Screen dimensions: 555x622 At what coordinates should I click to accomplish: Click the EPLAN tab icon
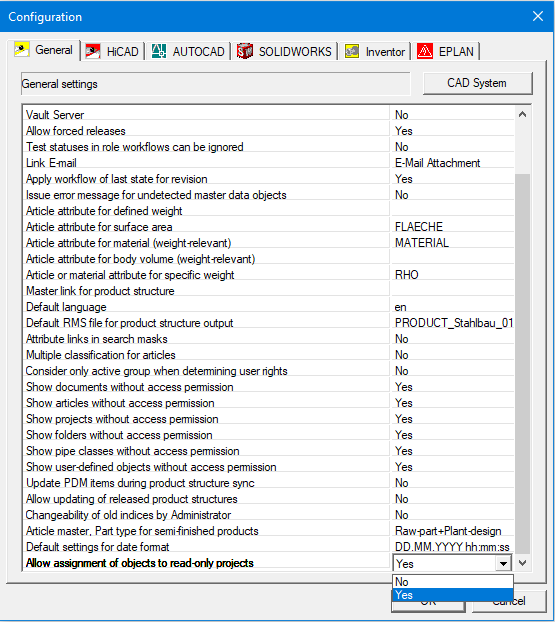425,52
